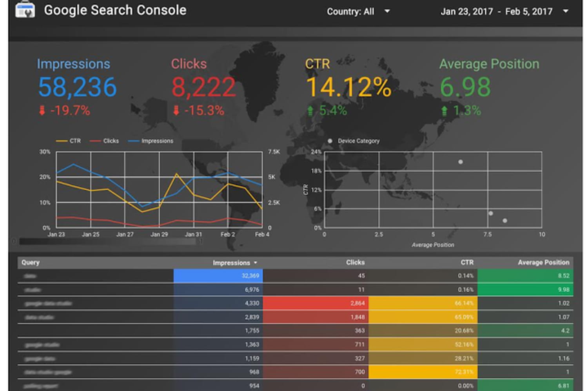The width and height of the screenshot is (588, 391).
Task: Click the Google Search Console logo icon
Action: [x=25, y=10]
